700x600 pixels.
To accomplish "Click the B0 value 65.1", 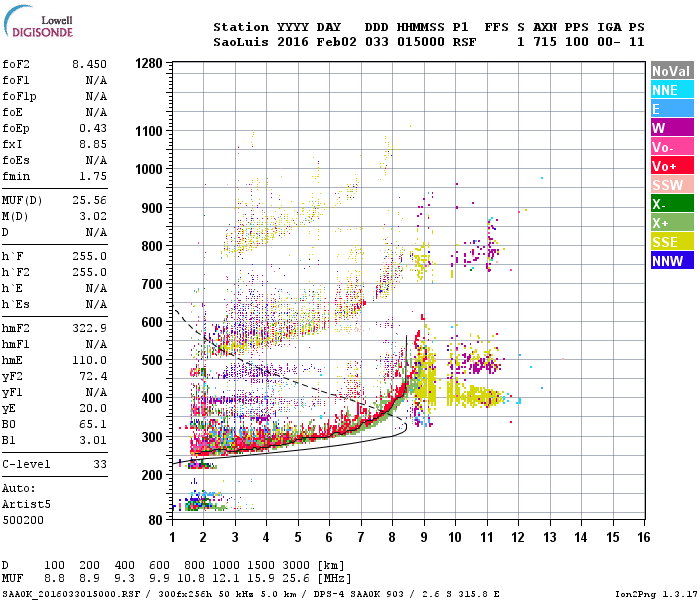I will [93, 424].
